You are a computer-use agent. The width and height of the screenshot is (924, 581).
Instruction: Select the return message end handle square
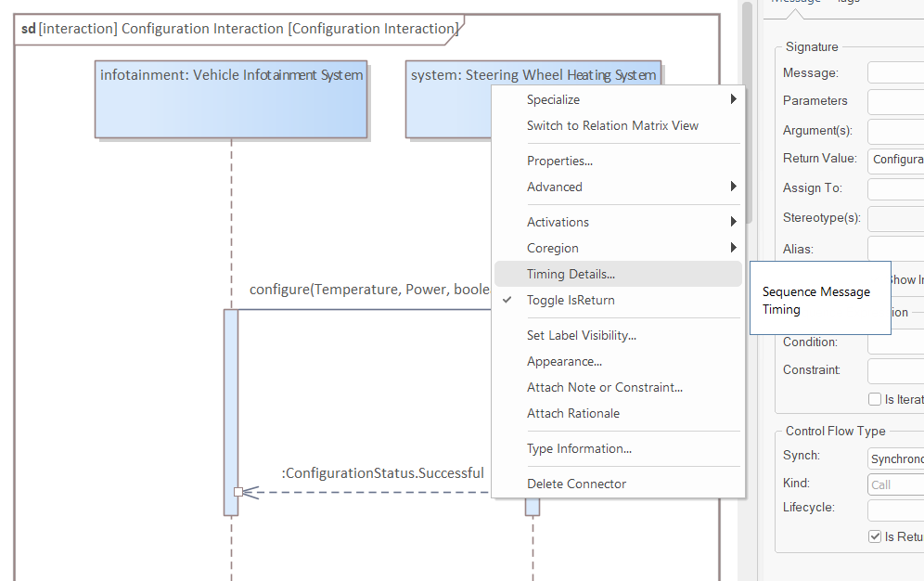[x=238, y=492]
